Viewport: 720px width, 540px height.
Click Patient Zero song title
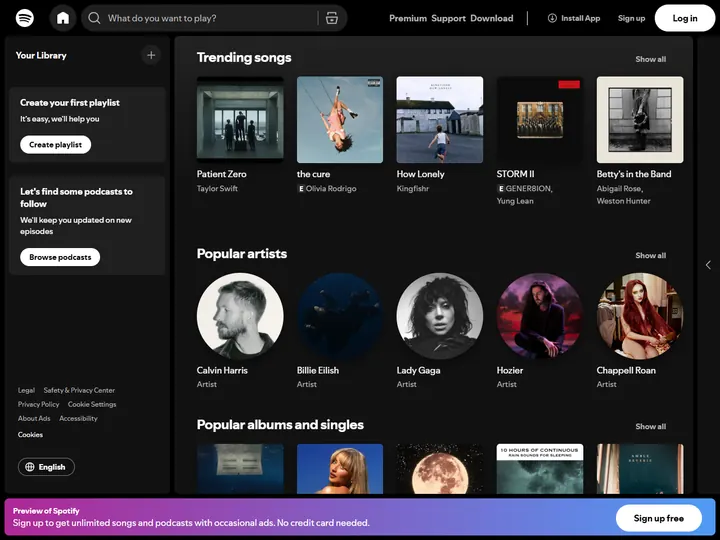222,174
